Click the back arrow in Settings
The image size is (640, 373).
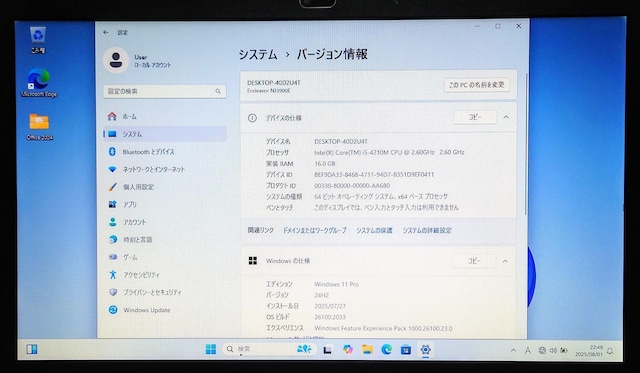pyautogui.click(x=106, y=32)
